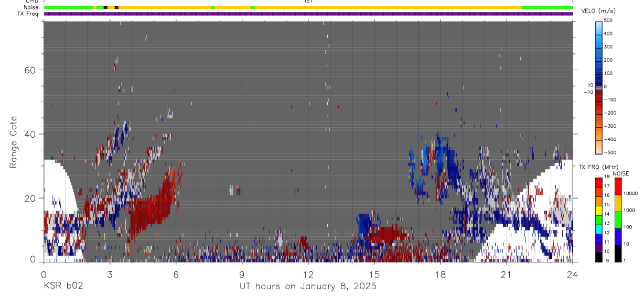Click the 'NOISE' legend title
The image size is (644, 297).
coord(620,173)
